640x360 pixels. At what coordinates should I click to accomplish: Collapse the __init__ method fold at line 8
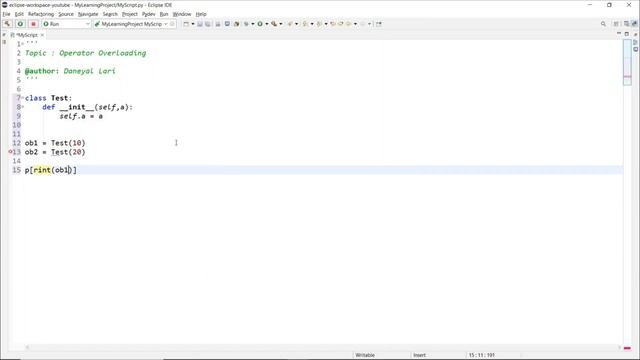[22, 107]
